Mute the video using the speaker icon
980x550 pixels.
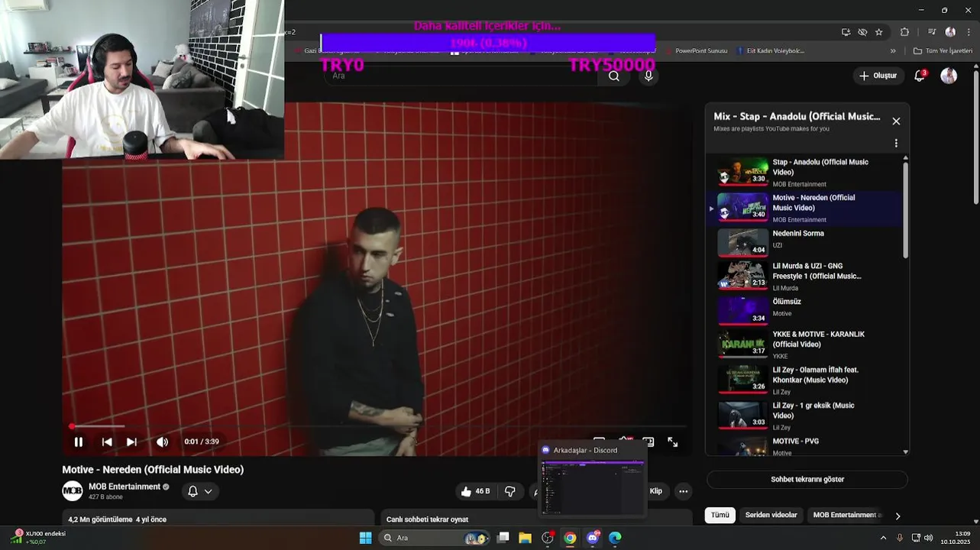point(162,442)
